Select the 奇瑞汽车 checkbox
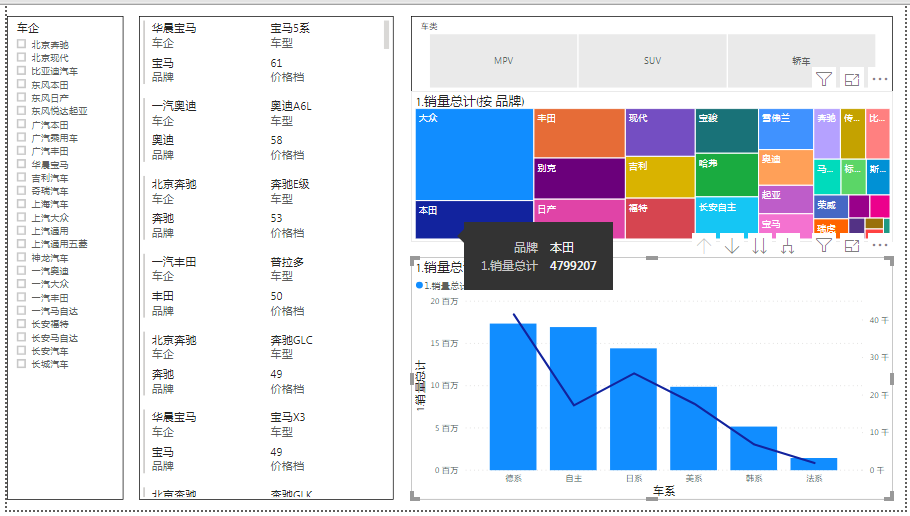 point(21,190)
